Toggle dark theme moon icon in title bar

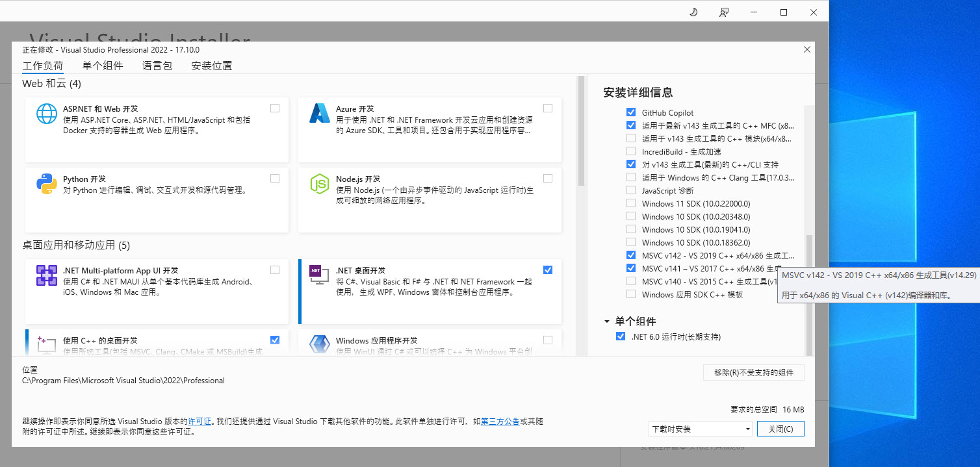693,12
